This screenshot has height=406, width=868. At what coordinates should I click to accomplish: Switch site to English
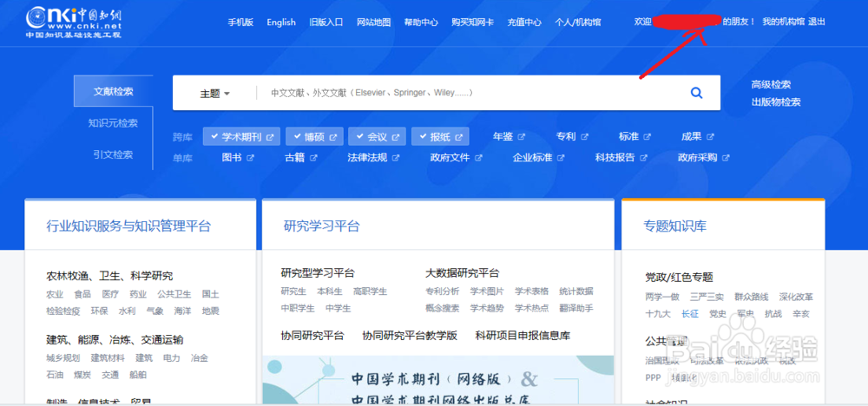[x=281, y=23]
